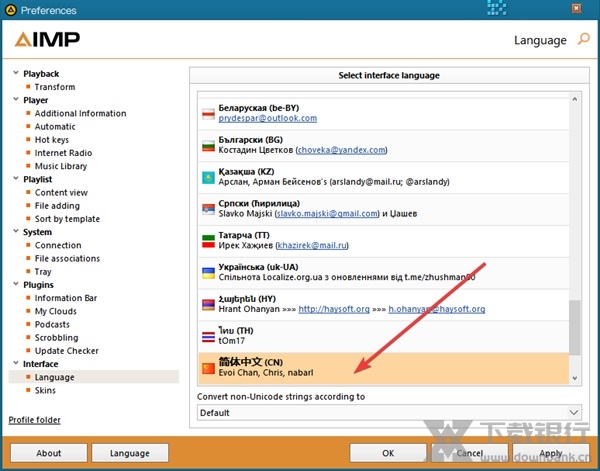Click the Bulgarian flag icon
Image resolution: width=600 pixels, height=471 pixels.
point(209,145)
